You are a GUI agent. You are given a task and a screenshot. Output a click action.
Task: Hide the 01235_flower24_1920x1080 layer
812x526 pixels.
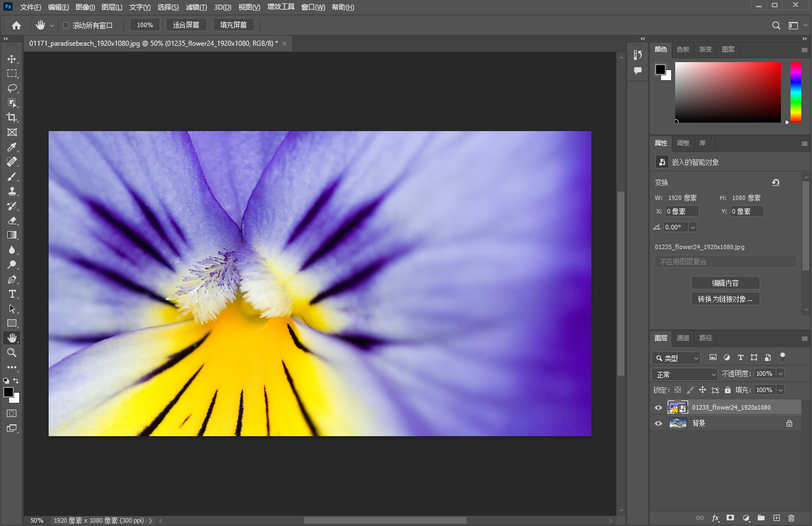point(658,407)
